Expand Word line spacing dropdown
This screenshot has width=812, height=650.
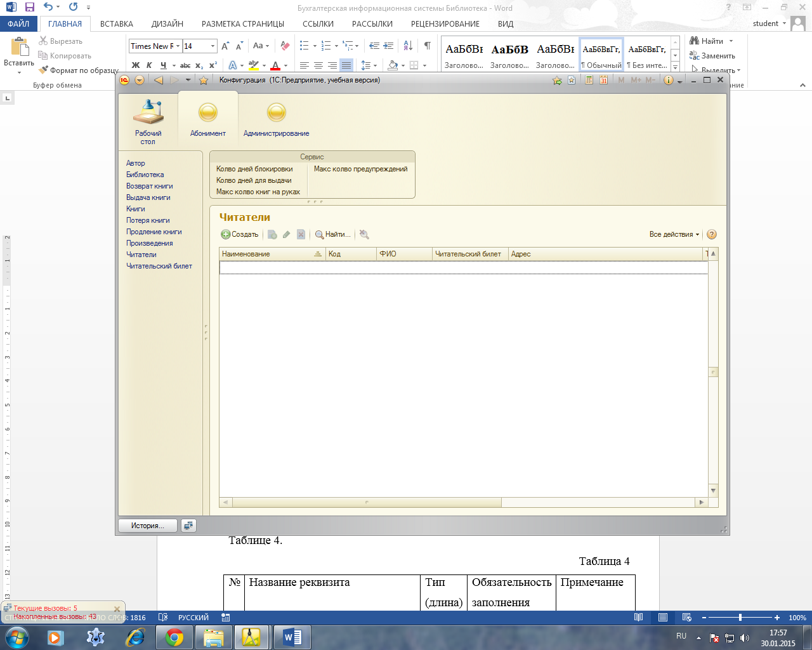point(376,65)
